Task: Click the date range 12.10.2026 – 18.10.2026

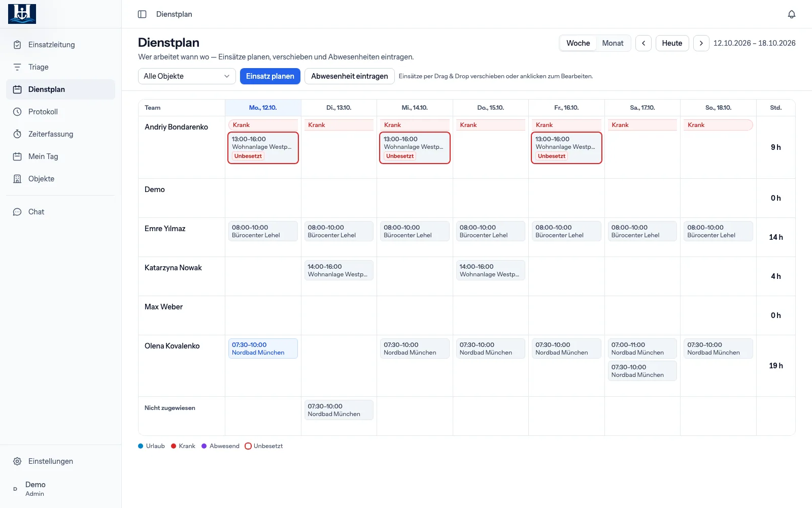Action: pyautogui.click(x=754, y=43)
